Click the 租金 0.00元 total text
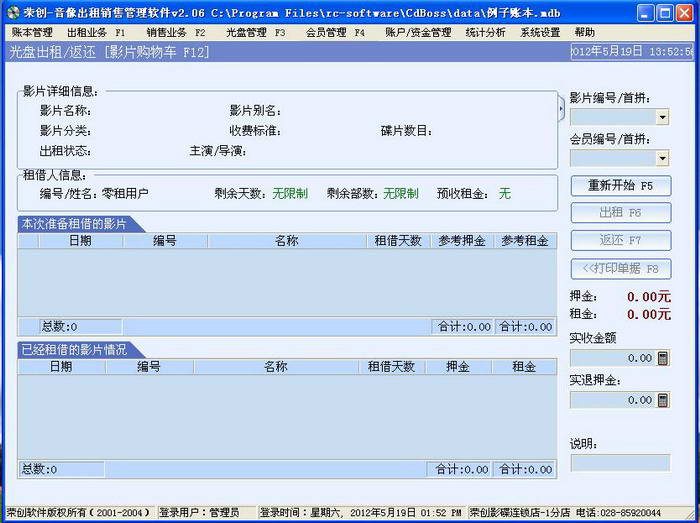The width and height of the screenshot is (700, 523). pos(649,315)
